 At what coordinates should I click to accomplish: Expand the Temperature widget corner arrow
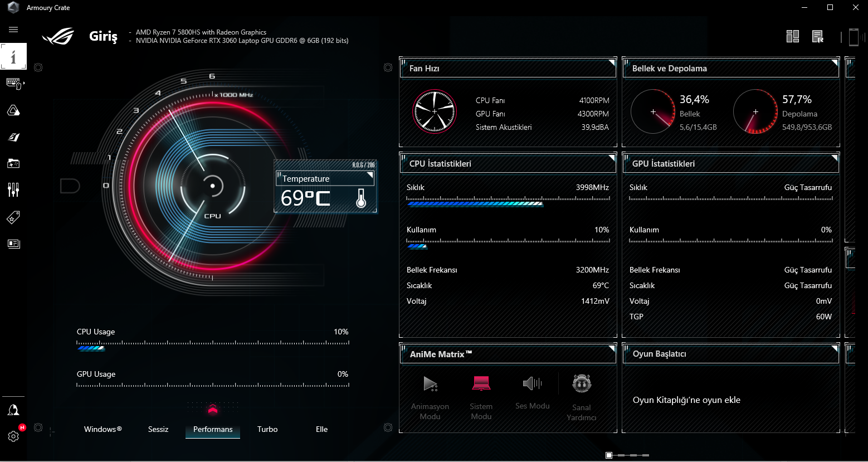tap(370, 175)
